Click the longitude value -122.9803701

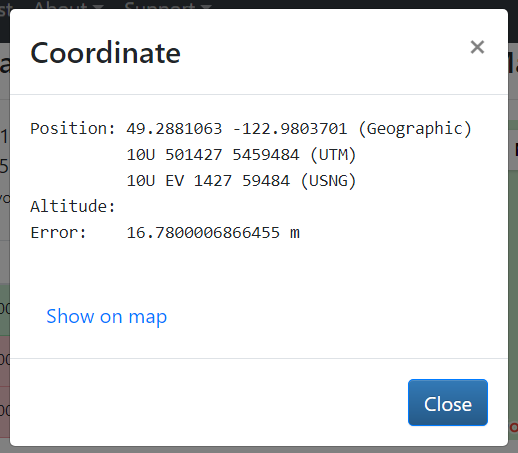[289, 129]
